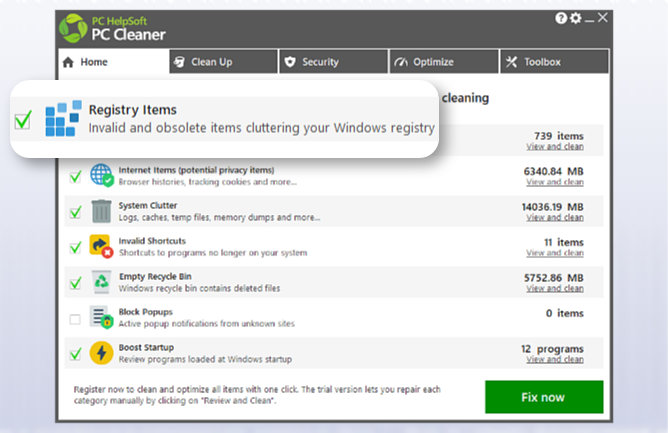Click the System Clutter trash can icon

[x=102, y=211]
